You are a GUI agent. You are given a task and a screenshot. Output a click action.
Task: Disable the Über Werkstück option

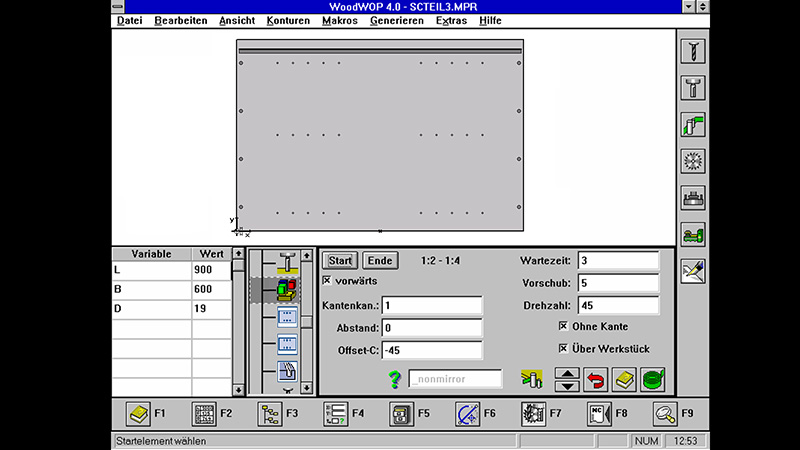[x=563, y=348]
